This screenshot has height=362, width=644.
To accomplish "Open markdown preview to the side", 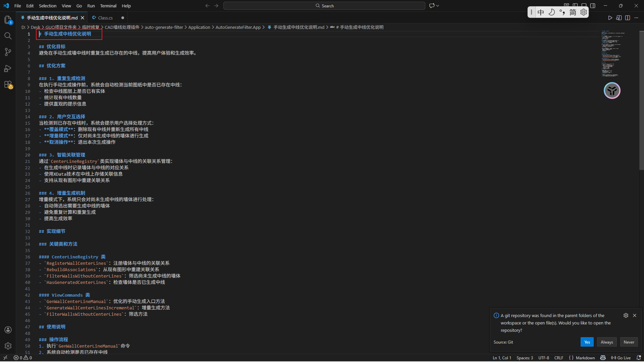I will click(619, 18).
